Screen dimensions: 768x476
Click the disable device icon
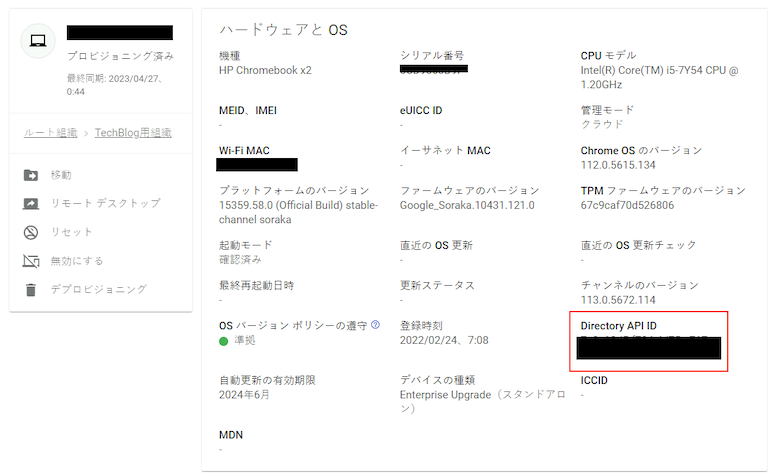31,261
